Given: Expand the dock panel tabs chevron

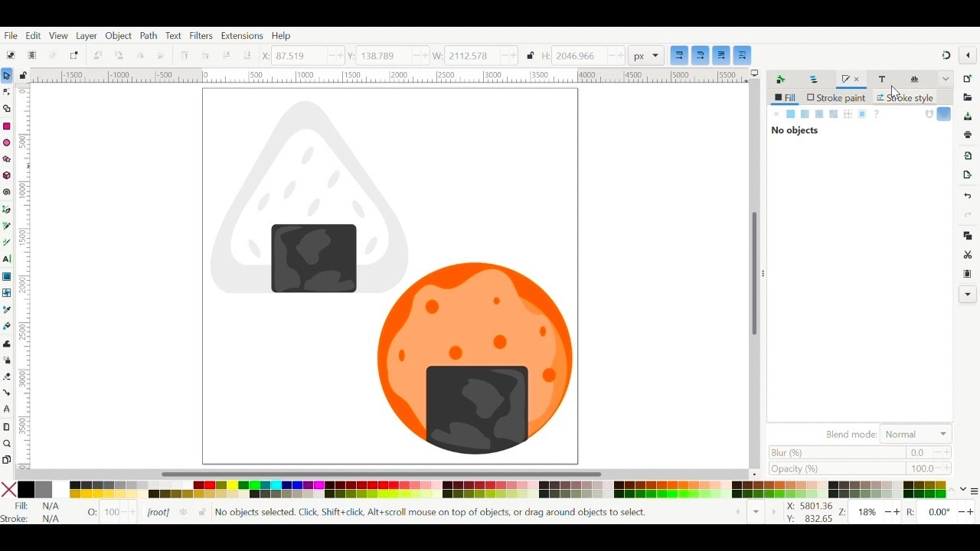Looking at the screenshot, I should (x=947, y=79).
